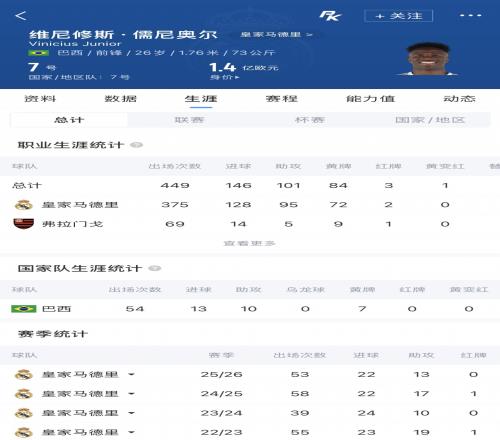Click 出场次数 header in career table

click(x=175, y=166)
